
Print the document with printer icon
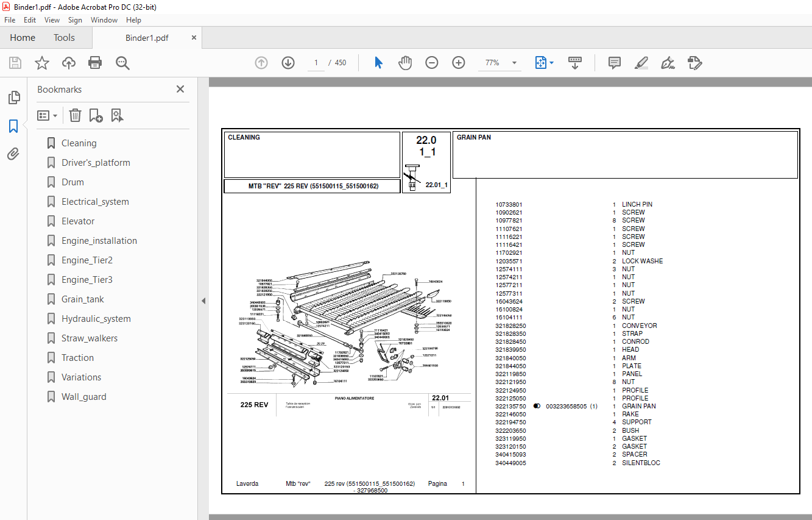[x=95, y=63]
